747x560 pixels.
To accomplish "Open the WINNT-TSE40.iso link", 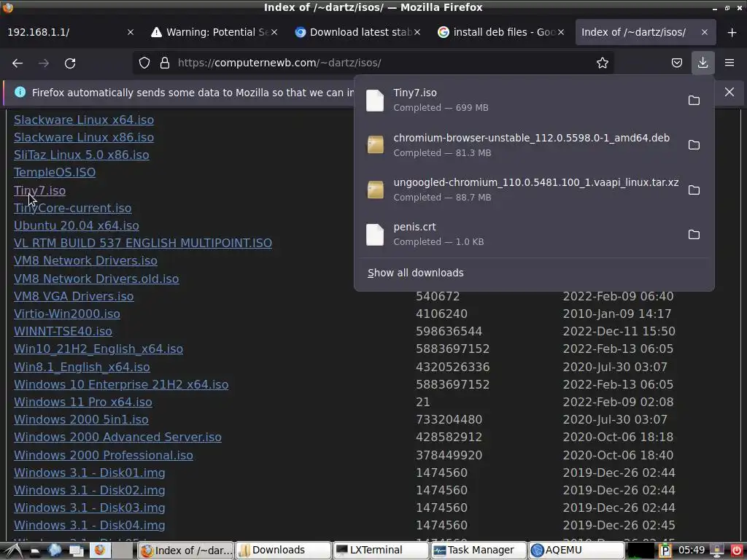I will [63, 331].
